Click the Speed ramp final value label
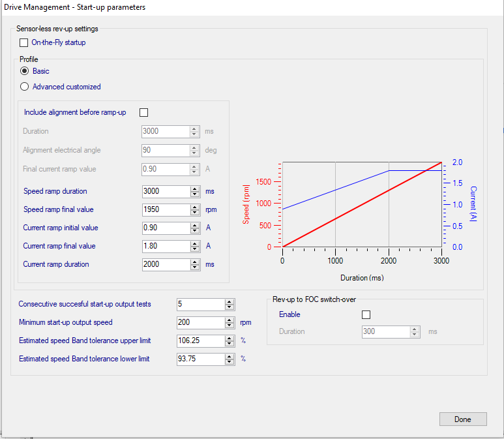504x439 pixels. (59, 209)
